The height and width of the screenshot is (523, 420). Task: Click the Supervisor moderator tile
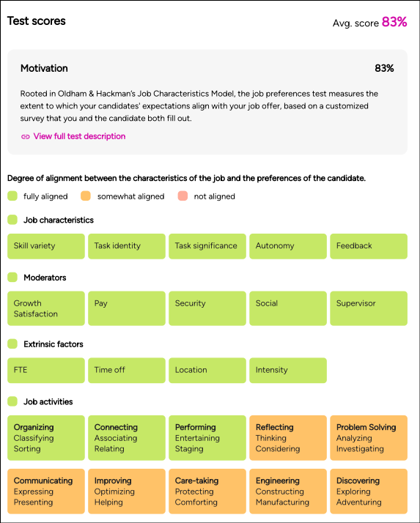coord(369,308)
